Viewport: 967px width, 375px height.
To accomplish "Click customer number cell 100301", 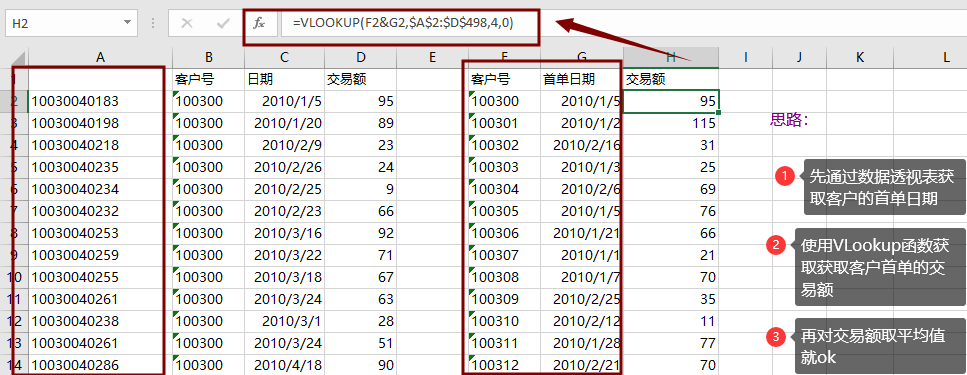I will coord(504,124).
